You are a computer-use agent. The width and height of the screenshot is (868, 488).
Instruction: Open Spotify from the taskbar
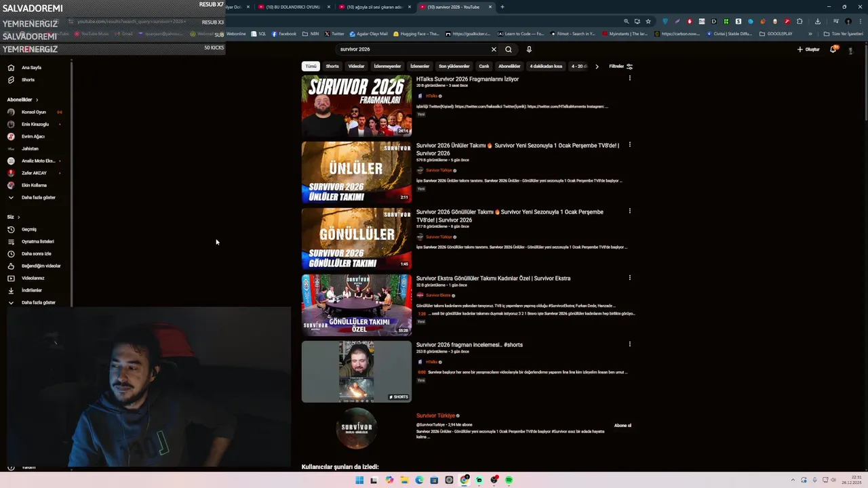point(509,480)
